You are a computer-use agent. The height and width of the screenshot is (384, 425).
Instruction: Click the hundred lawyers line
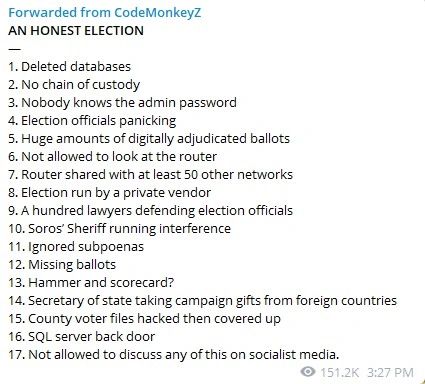click(x=150, y=211)
